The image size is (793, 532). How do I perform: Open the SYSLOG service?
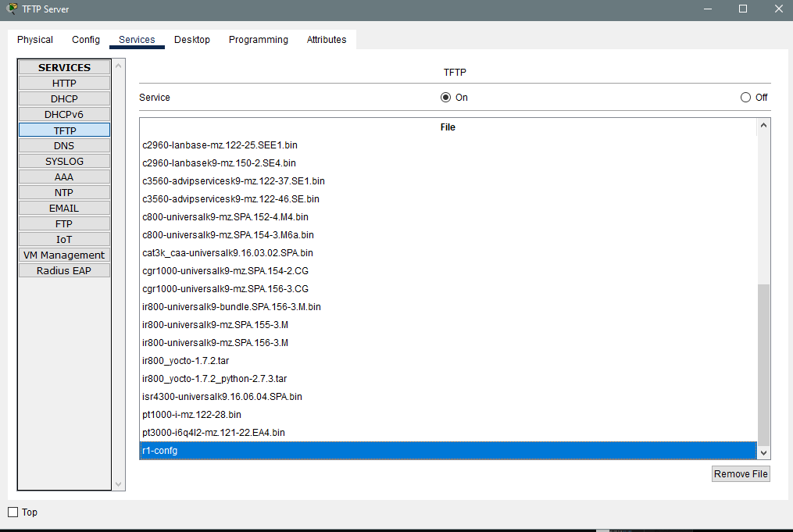click(x=64, y=162)
